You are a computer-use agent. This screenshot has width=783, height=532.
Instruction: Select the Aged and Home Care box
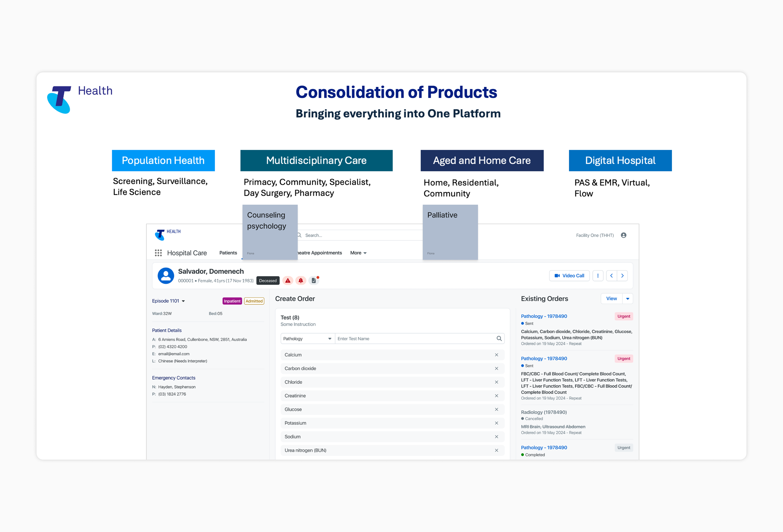[482, 161]
